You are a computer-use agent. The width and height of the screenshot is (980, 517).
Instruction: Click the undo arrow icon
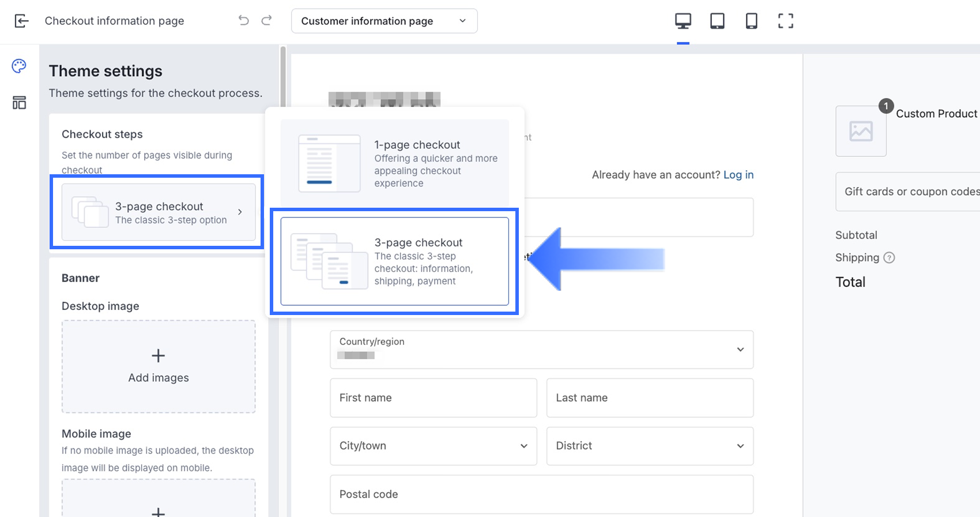(x=243, y=21)
